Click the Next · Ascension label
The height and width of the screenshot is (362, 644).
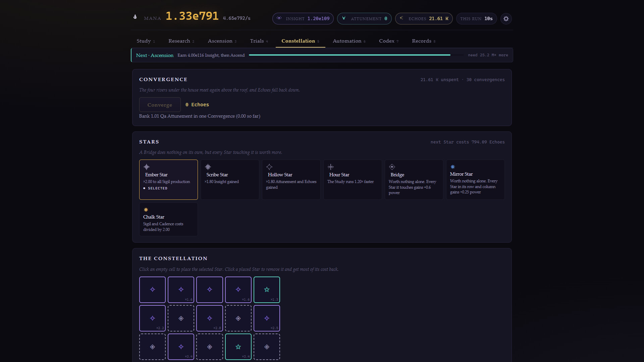click(x=155, y=55)
